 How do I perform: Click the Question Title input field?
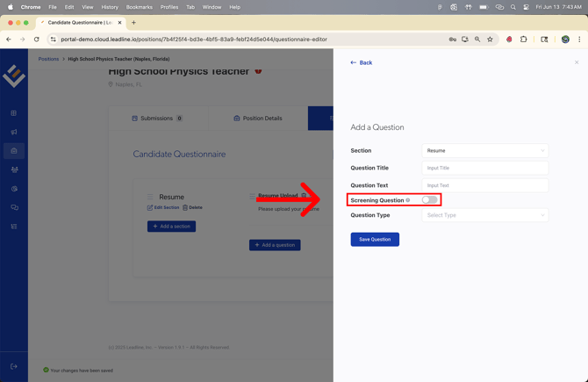(484, 168)
